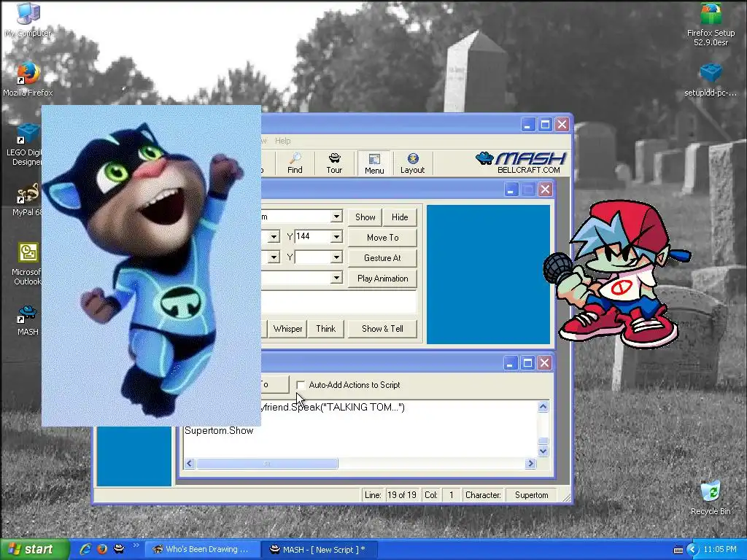747x560 pixels.
Task: Click the Show & Tell button
Action: pyautogui.click(x=382, y=329)
